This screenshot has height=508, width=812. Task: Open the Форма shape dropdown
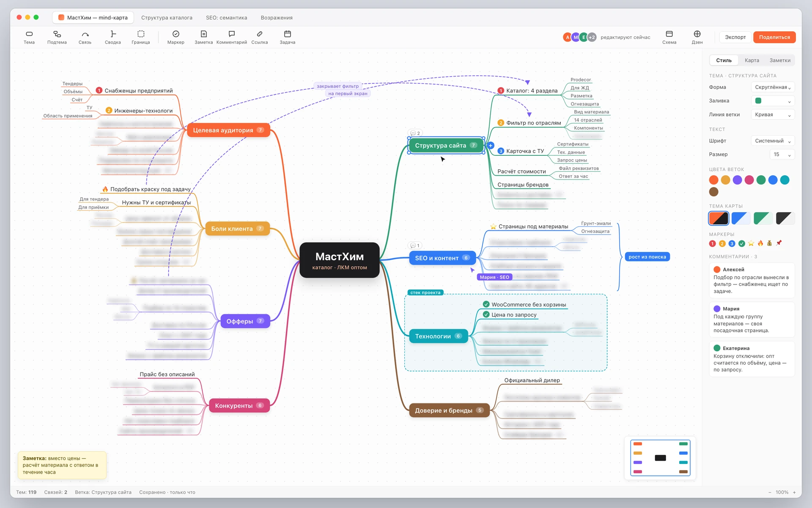click(x=773, y=87)
